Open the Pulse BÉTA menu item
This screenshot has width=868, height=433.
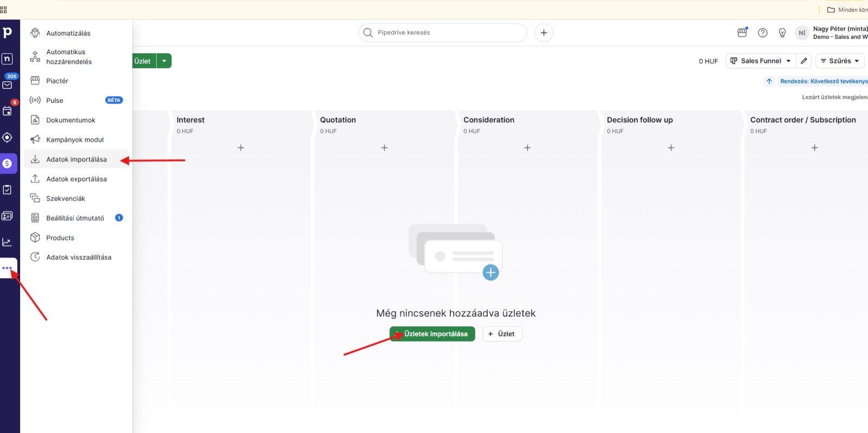point(76,100)
